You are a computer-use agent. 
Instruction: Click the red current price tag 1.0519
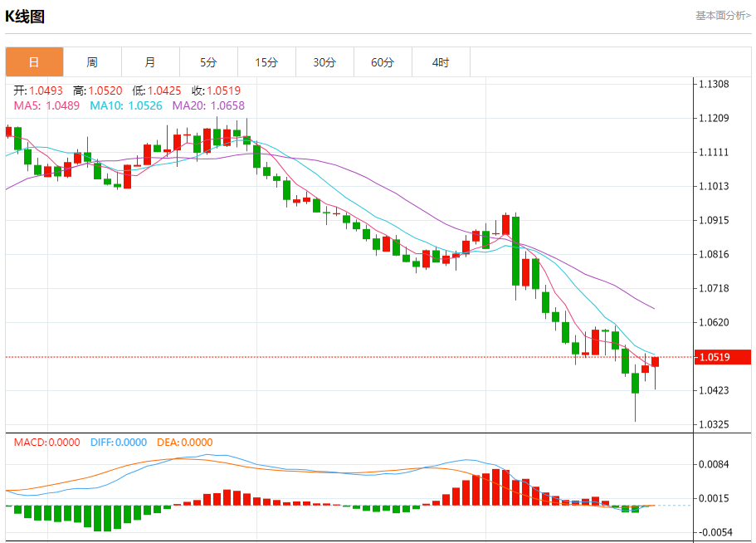[x=722, y=357]
